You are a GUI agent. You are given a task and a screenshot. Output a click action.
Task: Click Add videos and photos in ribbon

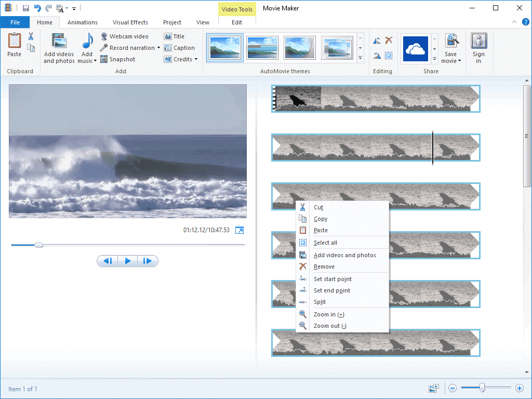pyautogui.click(x=59, y=48)
